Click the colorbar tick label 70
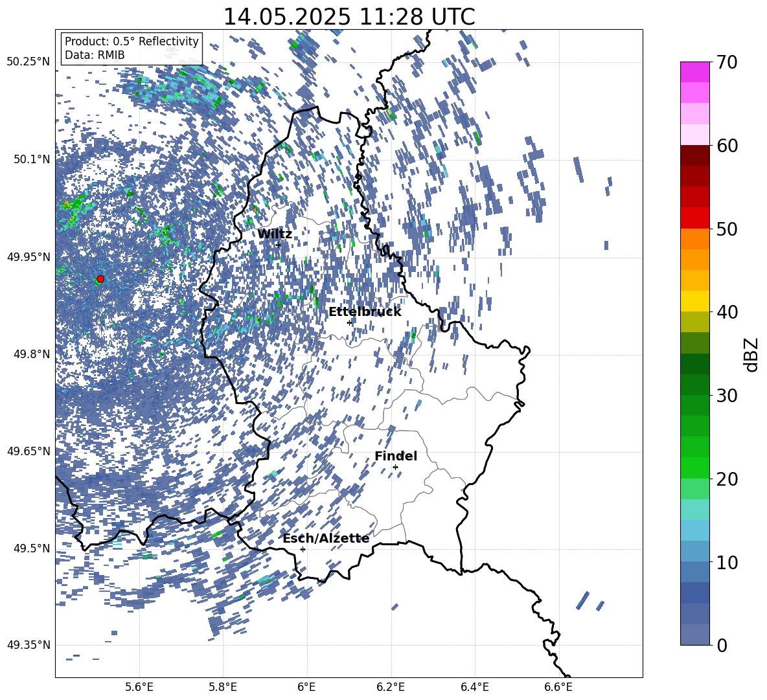 point(727,62)
